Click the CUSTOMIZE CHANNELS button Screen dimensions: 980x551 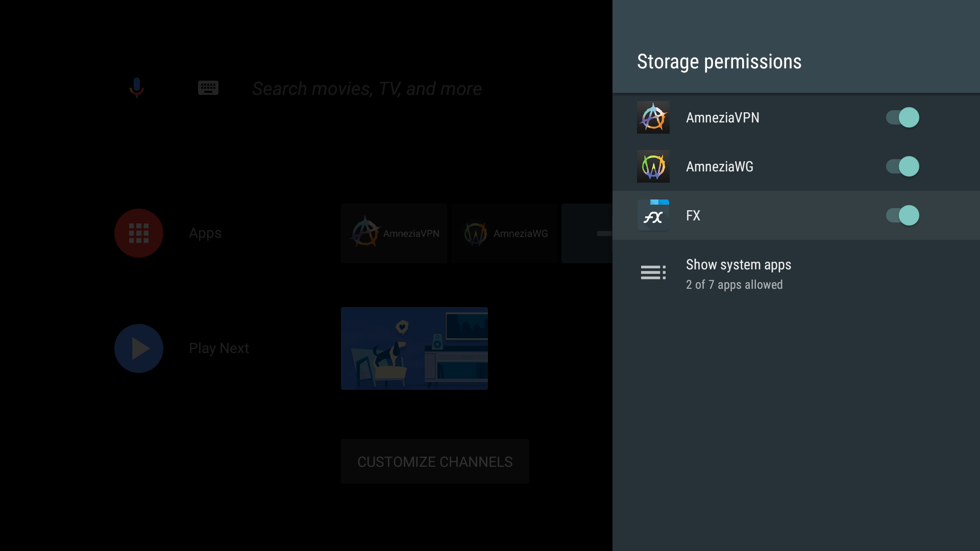point(435,462)
